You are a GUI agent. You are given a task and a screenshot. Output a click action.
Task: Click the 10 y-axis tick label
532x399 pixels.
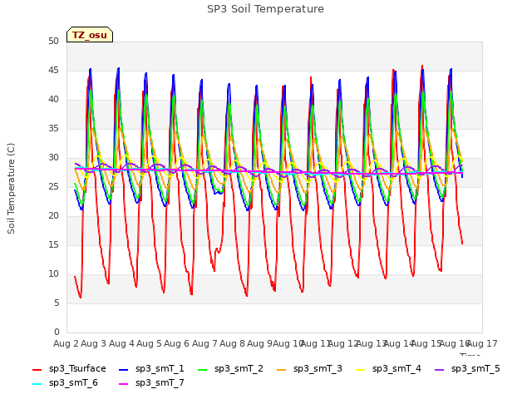(x=53, y=273)
